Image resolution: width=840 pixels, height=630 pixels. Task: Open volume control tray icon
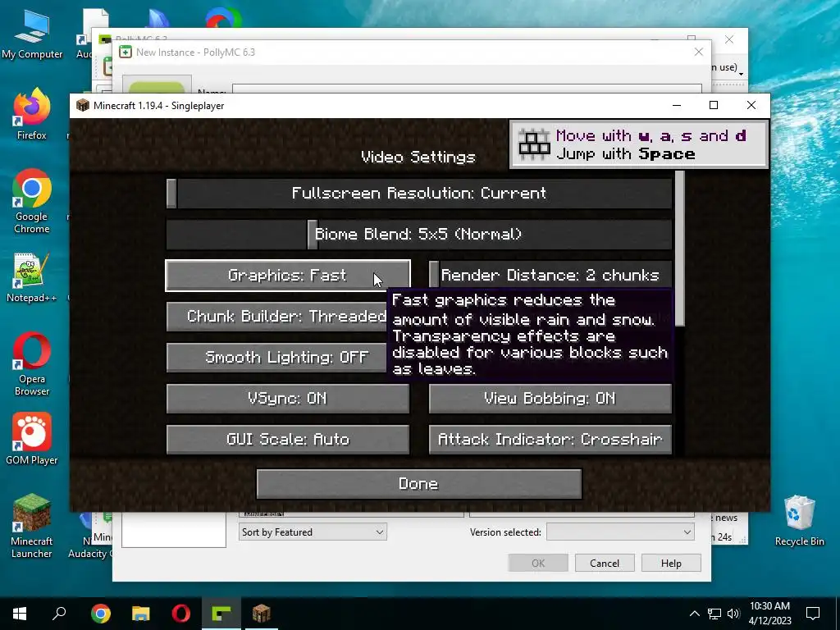click(x=733, y=614)
